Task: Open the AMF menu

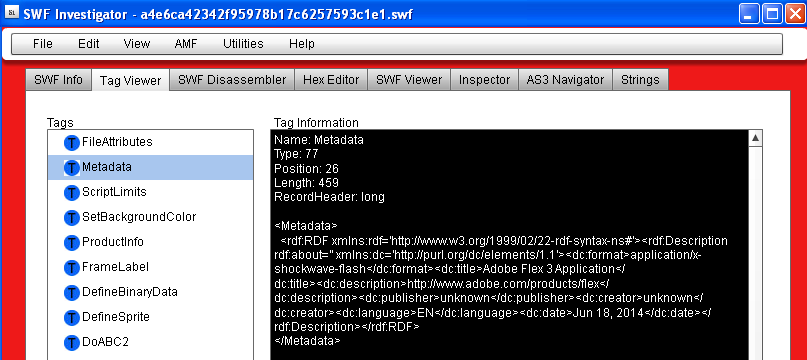Action: point(186,44)
